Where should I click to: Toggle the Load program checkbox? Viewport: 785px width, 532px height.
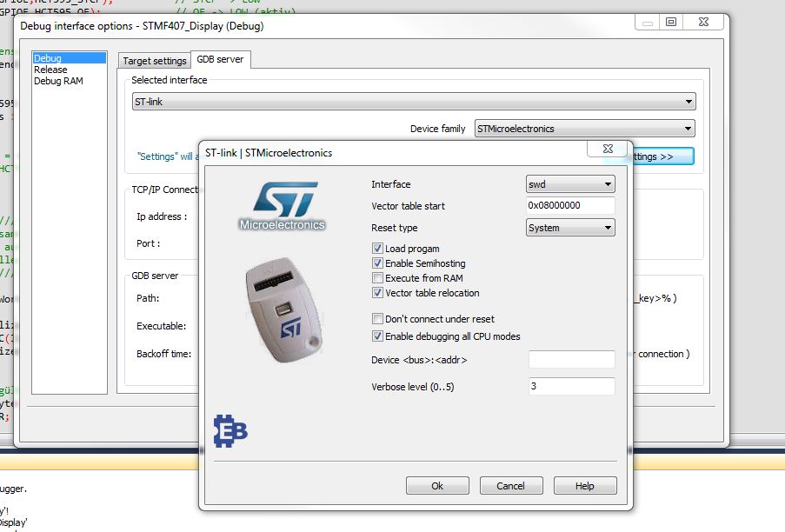[377, 249]
